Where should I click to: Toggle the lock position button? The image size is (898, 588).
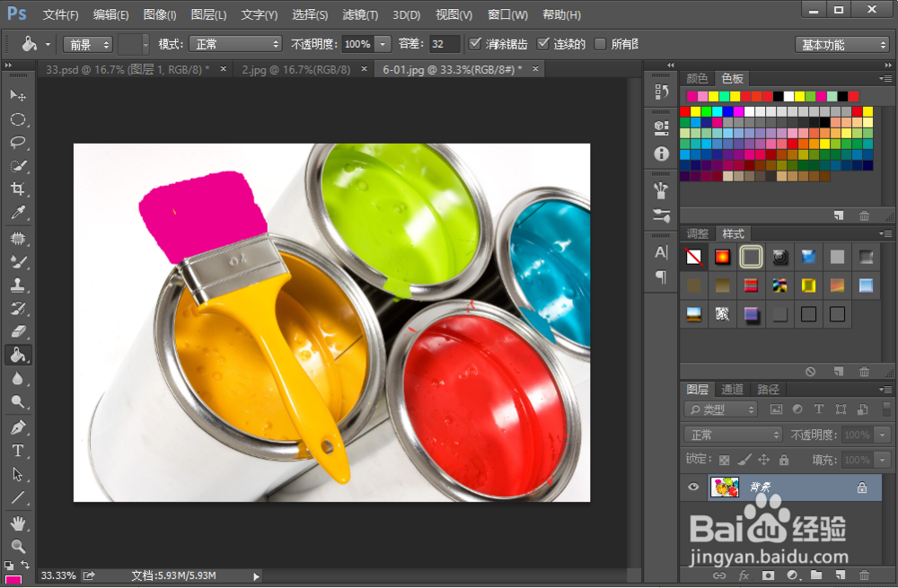tap(764, 459)
